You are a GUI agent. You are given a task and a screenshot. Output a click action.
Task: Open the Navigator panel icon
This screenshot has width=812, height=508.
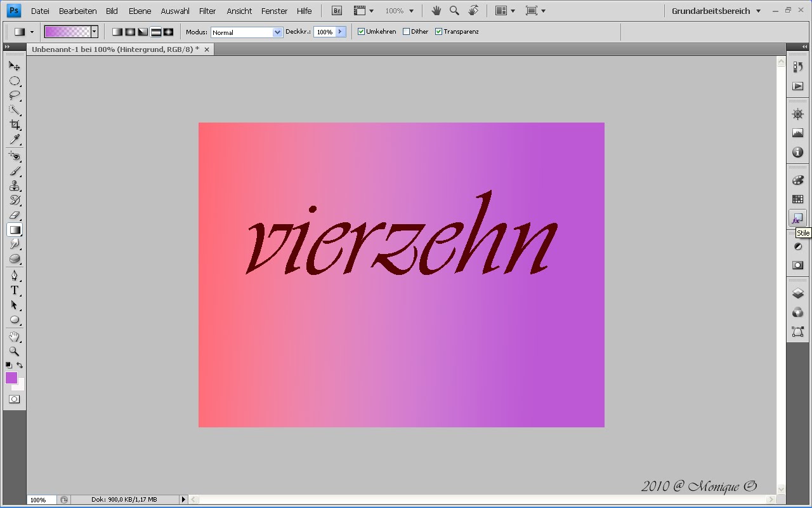tap(798, 114)
